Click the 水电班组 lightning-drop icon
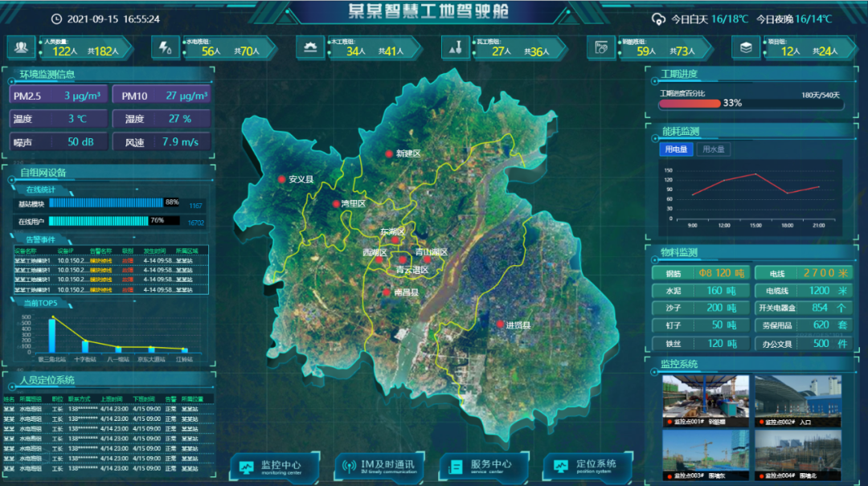The width and height of the screenshot is (868, 486). click(x=165, y=47)
